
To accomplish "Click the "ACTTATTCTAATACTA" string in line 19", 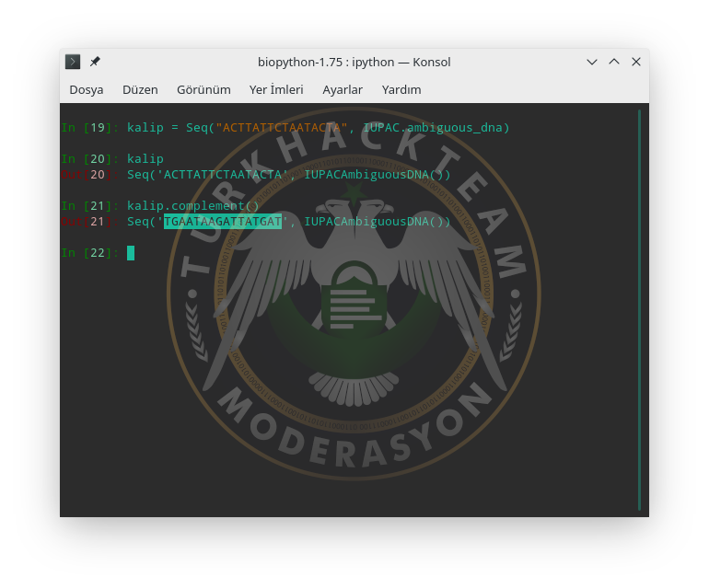I will [281, 128].
